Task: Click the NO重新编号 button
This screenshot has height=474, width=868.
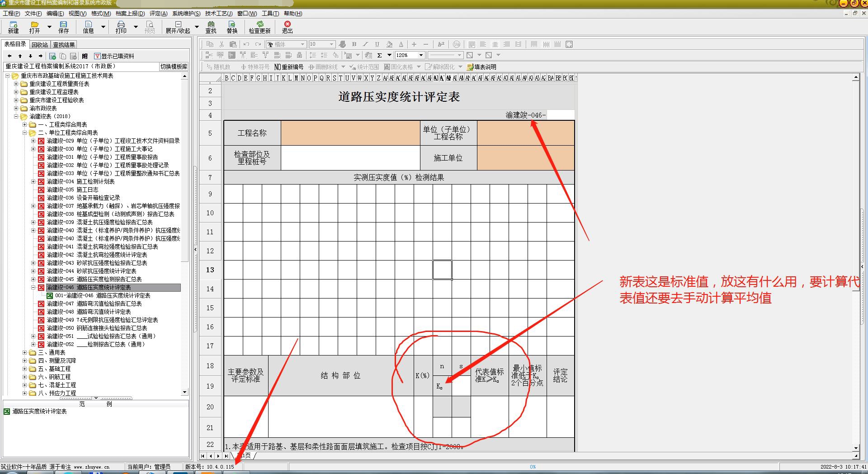Action: [289, 67]
